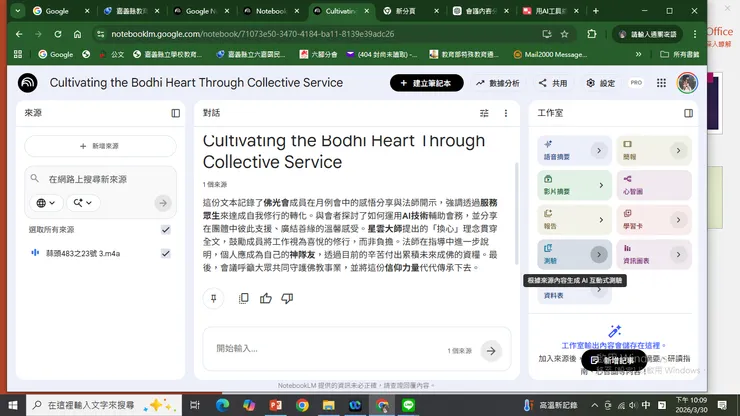This screenshot has height=416, width=740.
Task: Toggle the select all sources checkbox
Action: [x=166, y=230]
